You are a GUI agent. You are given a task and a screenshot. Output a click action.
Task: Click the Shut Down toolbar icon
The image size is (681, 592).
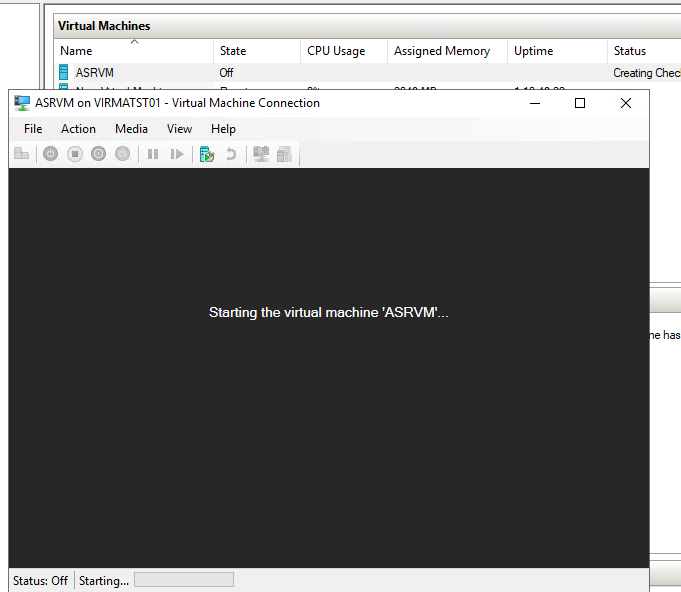coord(99,154)
